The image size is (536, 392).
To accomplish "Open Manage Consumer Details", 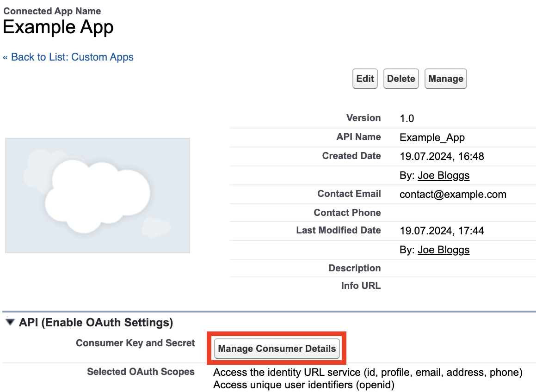I will click(276, 348).
